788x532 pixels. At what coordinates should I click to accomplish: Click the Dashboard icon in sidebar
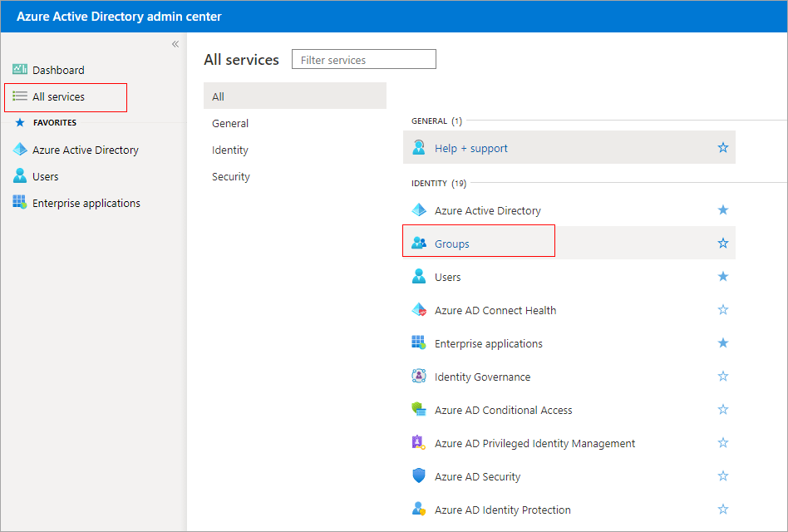point(20,70)
